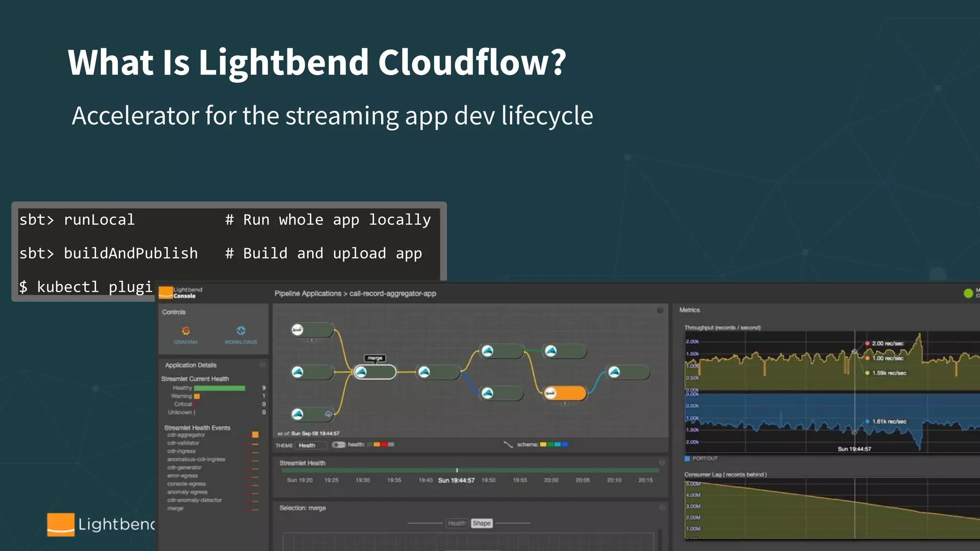Click the cdr-aggregator health event row
980x551 pixels.
click(212, 435)
